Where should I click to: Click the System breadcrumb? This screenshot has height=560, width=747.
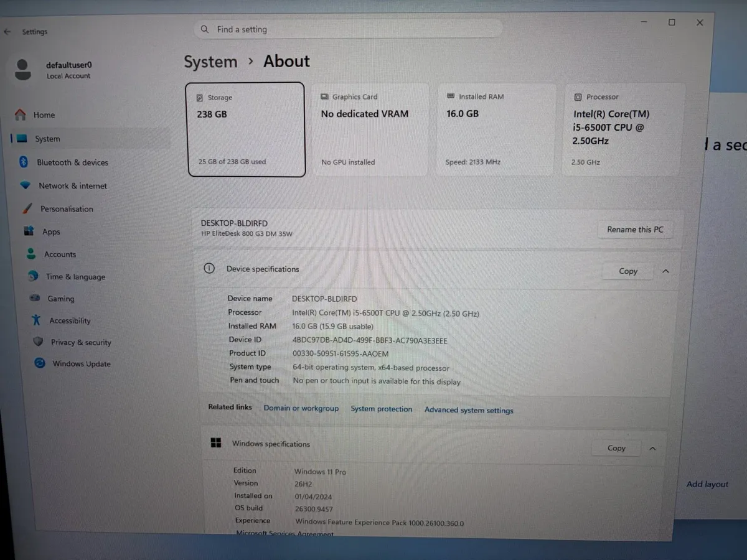pyautogui.click(x=210, y=62)
